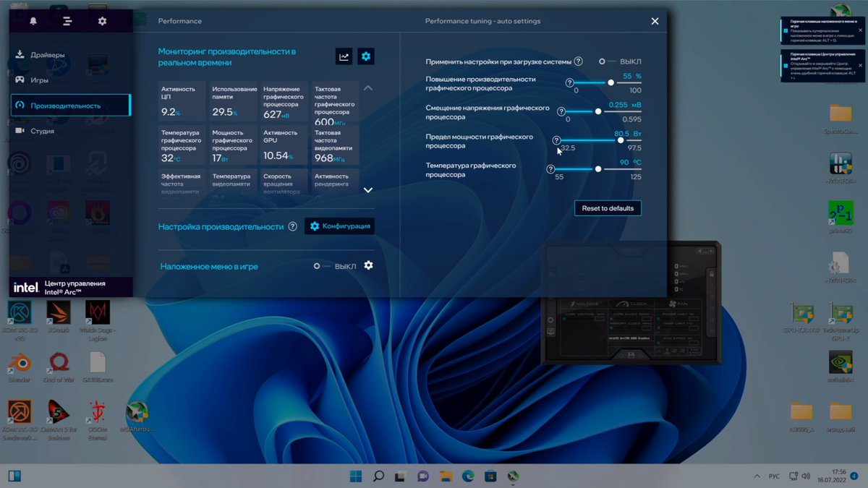Switch to the Игры section
868x488 pixels.
pyautogui.click(x=40, y=80)
